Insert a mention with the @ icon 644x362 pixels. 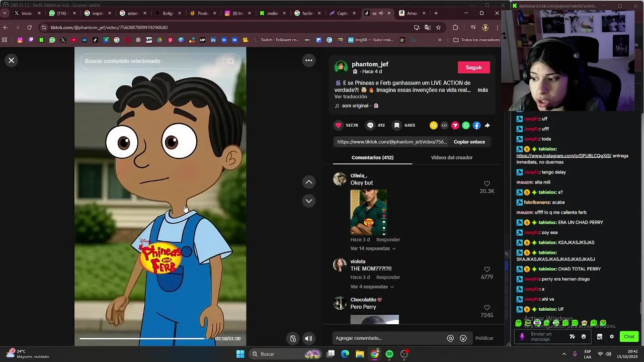pos(450,338)
